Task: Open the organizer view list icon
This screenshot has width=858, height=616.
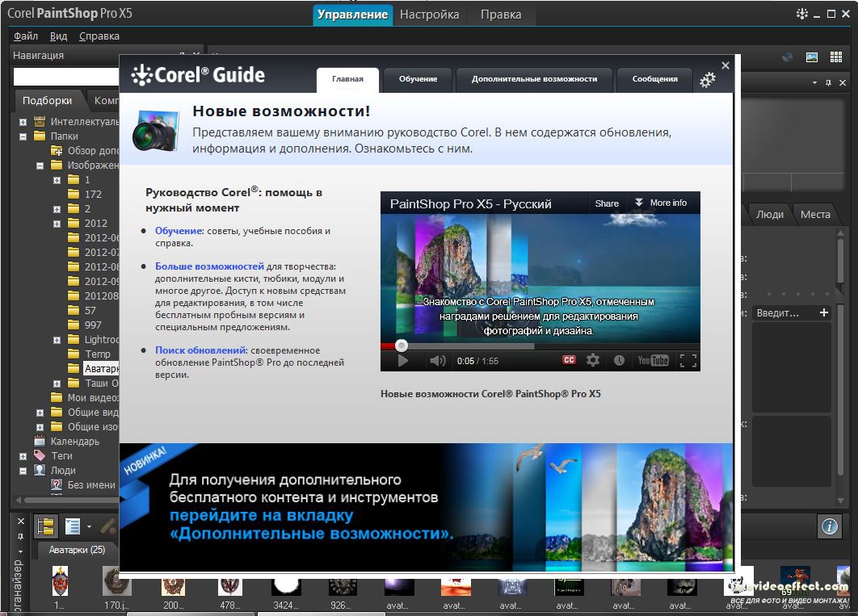Action: pyautogui.click(x=73, y=526)
